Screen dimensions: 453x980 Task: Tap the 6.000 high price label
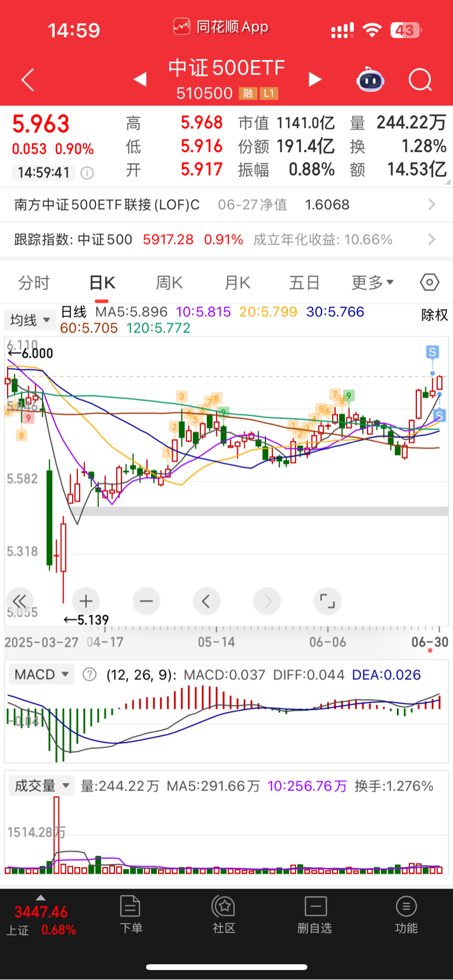tap(30, 353)
